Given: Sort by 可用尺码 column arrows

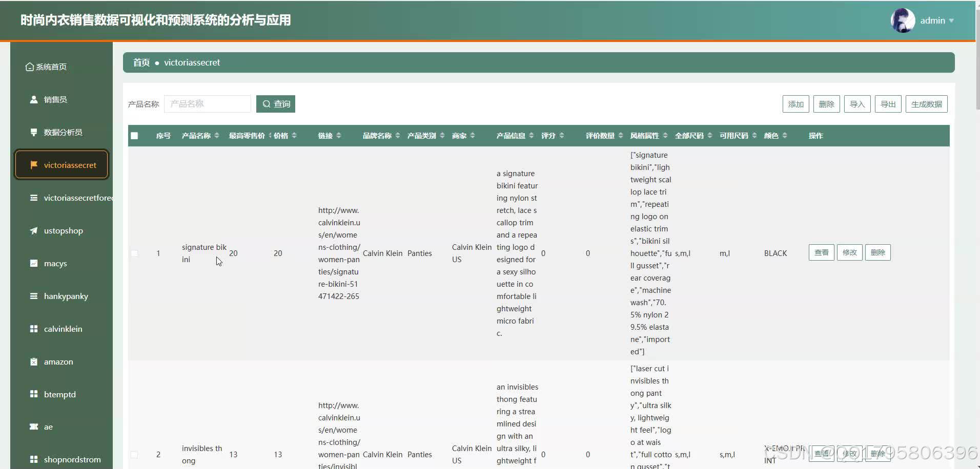Looking at the screenshot, I should pos(754,135).
